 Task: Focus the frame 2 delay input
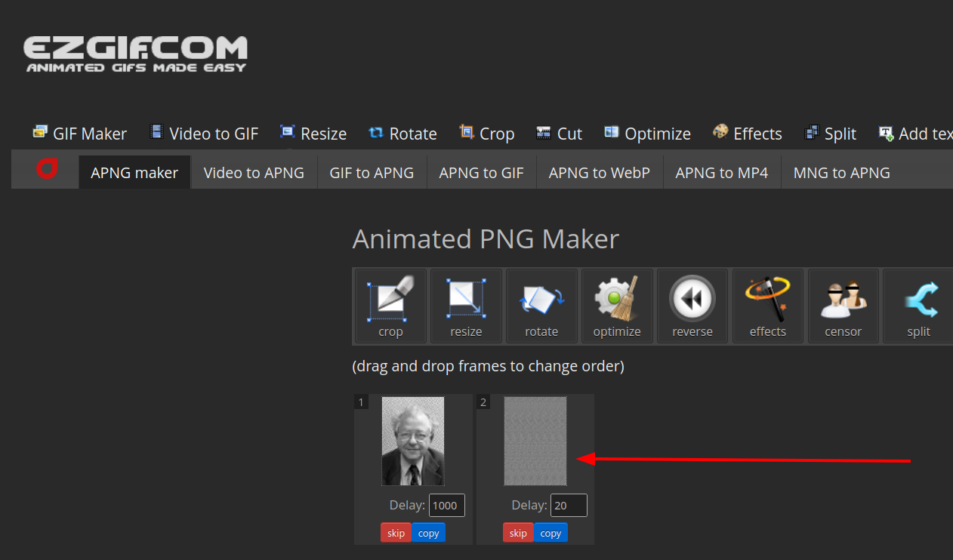pos(569,506)
